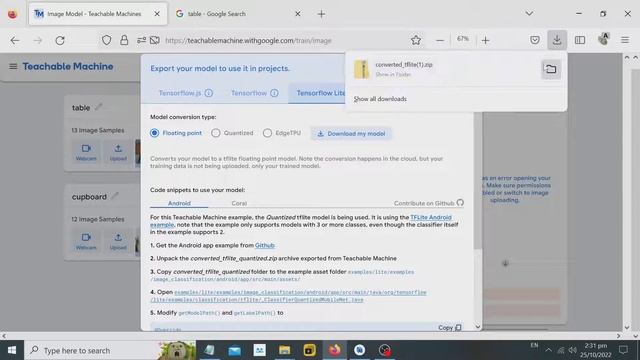Click Firefox back arrow
640x360 pixels.
[x=15, y=40]
